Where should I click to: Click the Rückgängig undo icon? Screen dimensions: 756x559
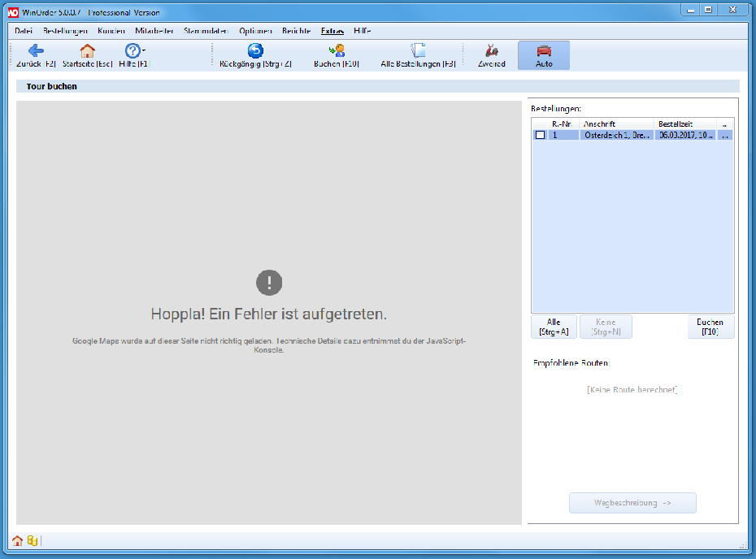(255, 51)
